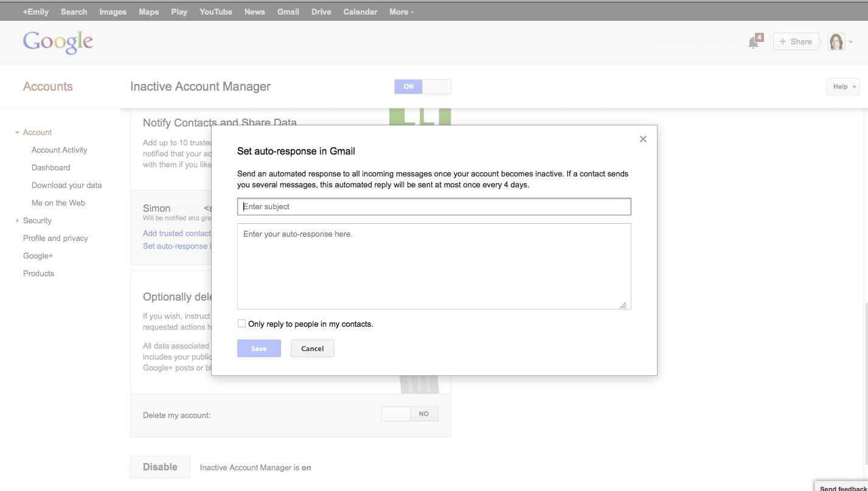This screenshot has height=491, width=868.
Task: Collapse the Account sidebar section
Action: (36, 133)
